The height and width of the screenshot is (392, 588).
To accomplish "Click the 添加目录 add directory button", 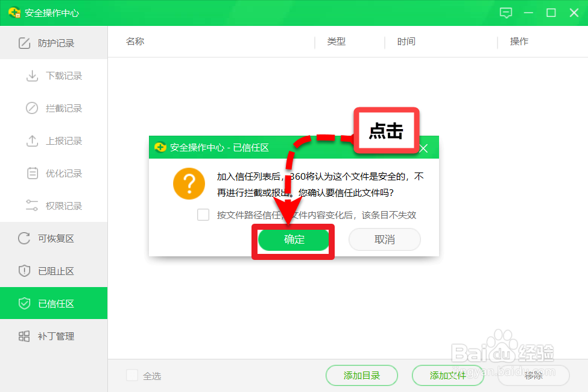I will tap(361, 375).
